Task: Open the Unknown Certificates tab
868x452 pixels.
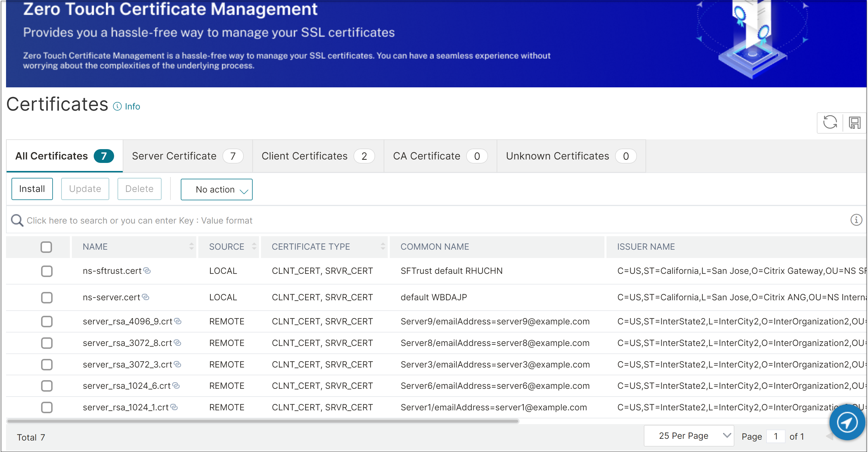Action: (x=571, y=156)
